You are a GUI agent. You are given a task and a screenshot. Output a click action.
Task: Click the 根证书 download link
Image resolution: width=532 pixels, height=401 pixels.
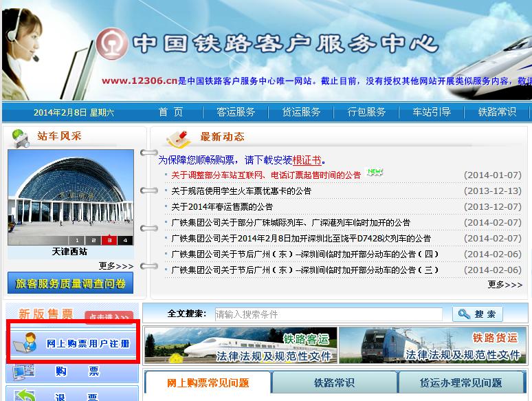[x=307, y=160]
